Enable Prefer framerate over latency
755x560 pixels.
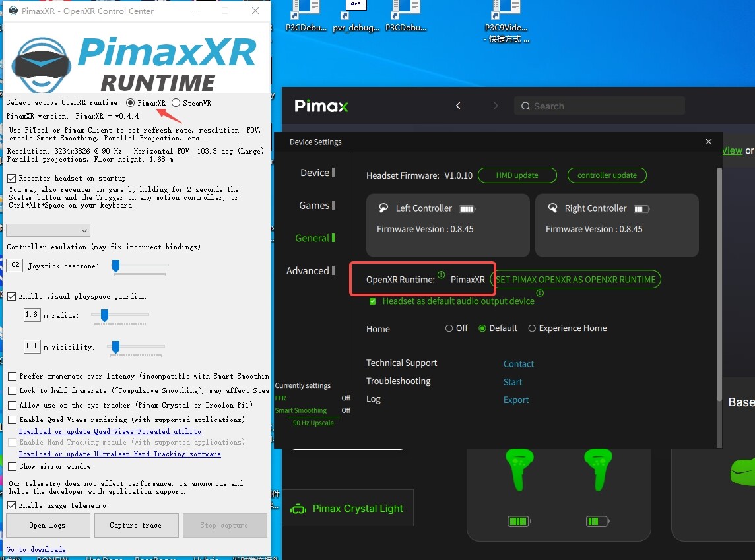click(12, 376)
